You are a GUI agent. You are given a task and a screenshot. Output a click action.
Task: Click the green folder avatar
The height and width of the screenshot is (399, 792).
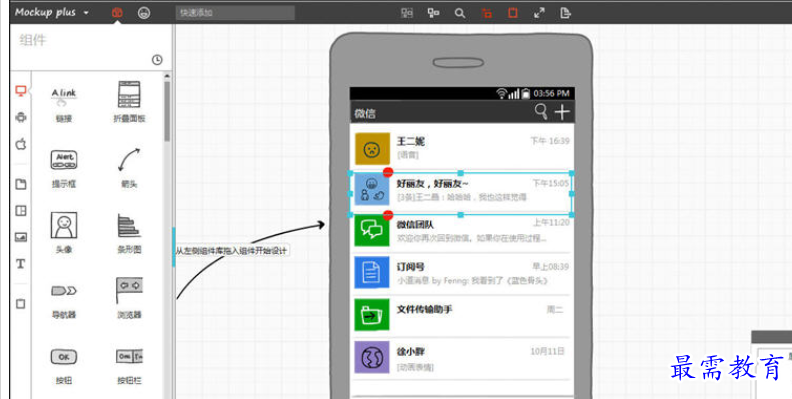point(372,315)
